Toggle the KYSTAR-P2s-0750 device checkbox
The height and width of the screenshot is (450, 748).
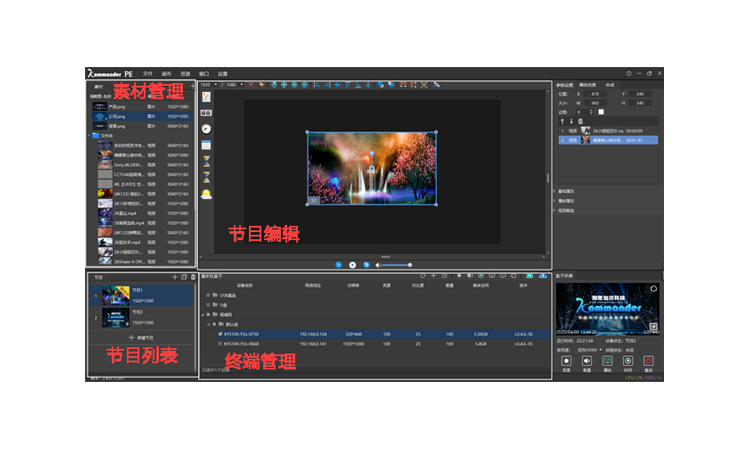(220, 334)
